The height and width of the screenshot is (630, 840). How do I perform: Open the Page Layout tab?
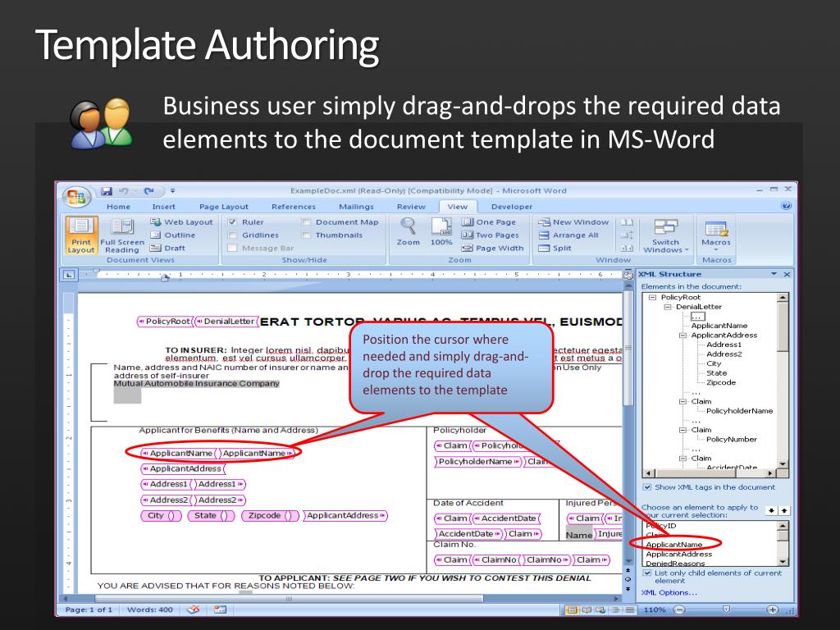[x=223, y=206]
